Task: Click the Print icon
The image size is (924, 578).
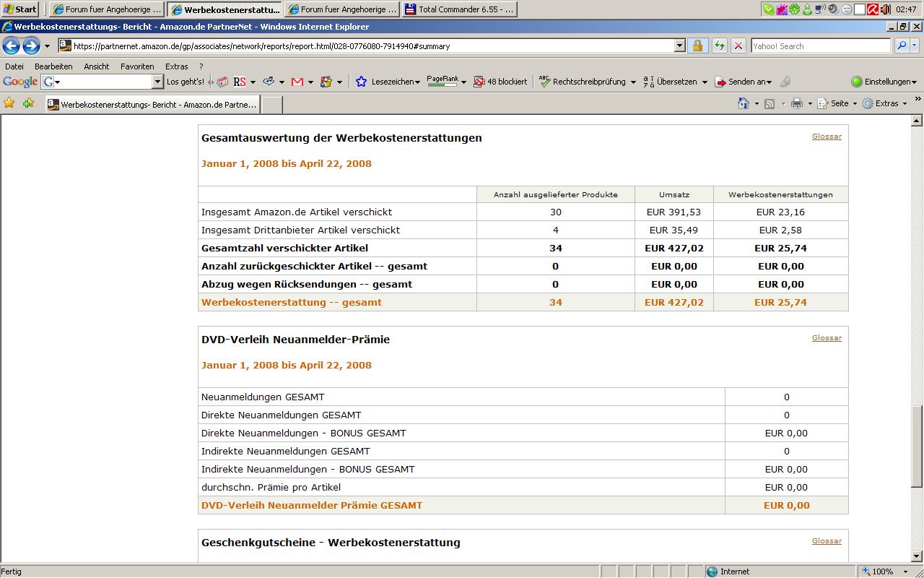Action: (796, 103)
